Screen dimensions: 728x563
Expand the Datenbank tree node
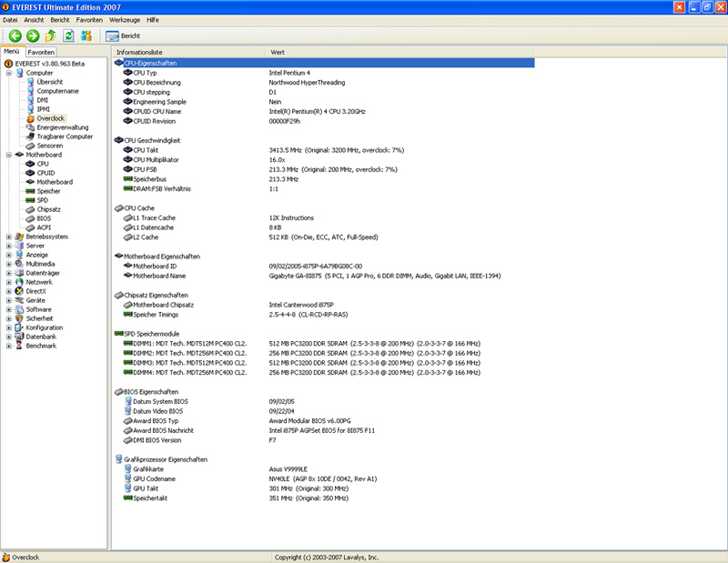pos(9,337)
